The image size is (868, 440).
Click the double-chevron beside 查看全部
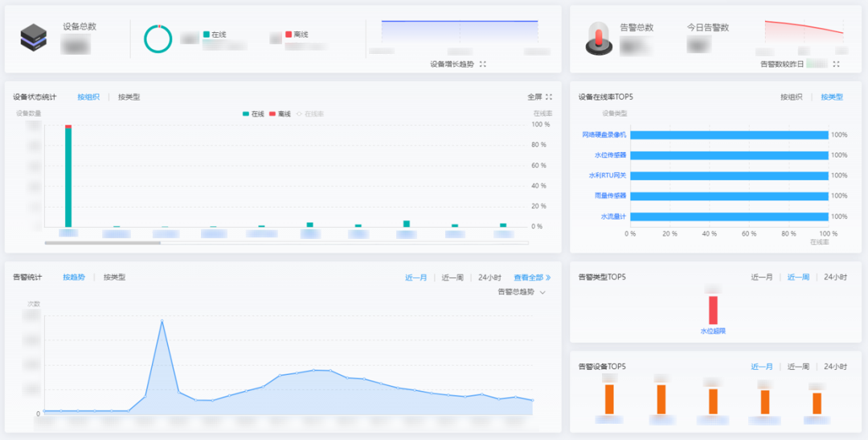coord(548,278)
